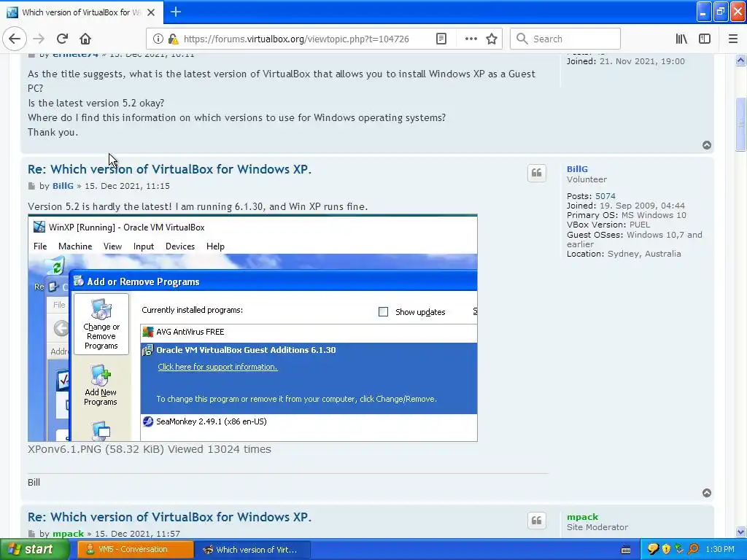
Task: Switch to VM5 - Conversation taskbar item
Action: (x=135, y=550)
